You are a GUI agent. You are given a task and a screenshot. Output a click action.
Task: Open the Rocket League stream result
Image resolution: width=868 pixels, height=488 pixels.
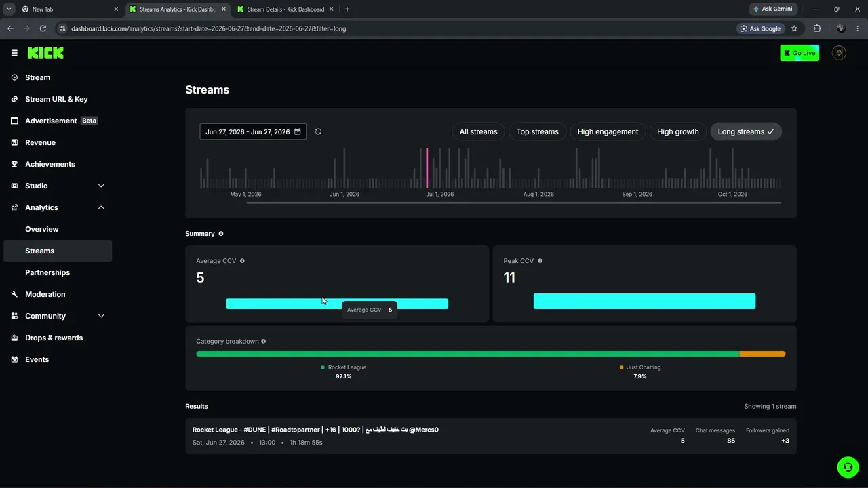tap(491, 436)
